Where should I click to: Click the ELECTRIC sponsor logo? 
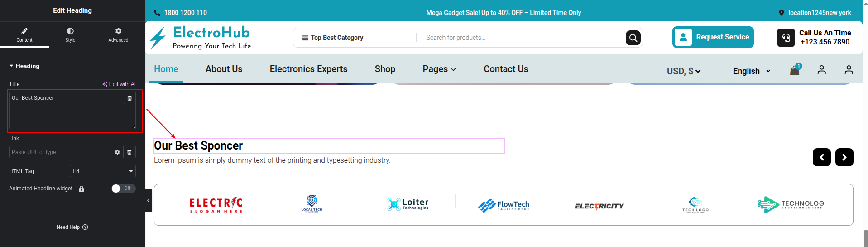pyautogui.click(x=216, y=205)
